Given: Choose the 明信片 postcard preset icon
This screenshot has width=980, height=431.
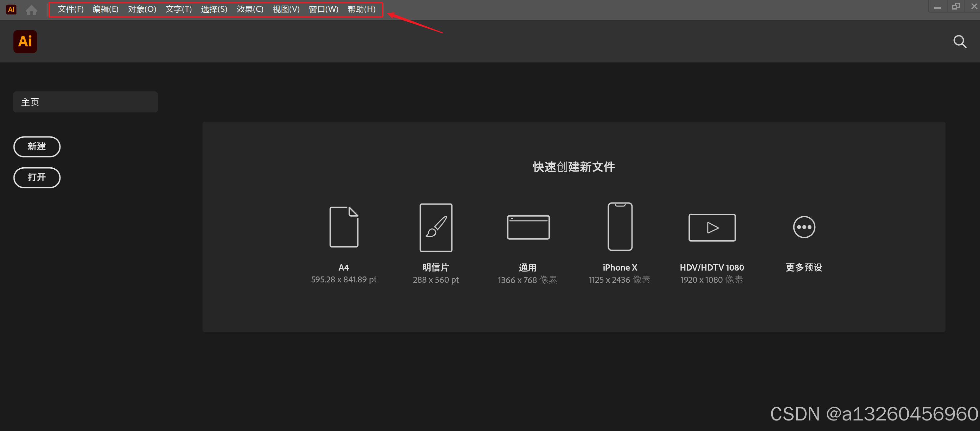Looking at the screenshot, I should [436, 227].
